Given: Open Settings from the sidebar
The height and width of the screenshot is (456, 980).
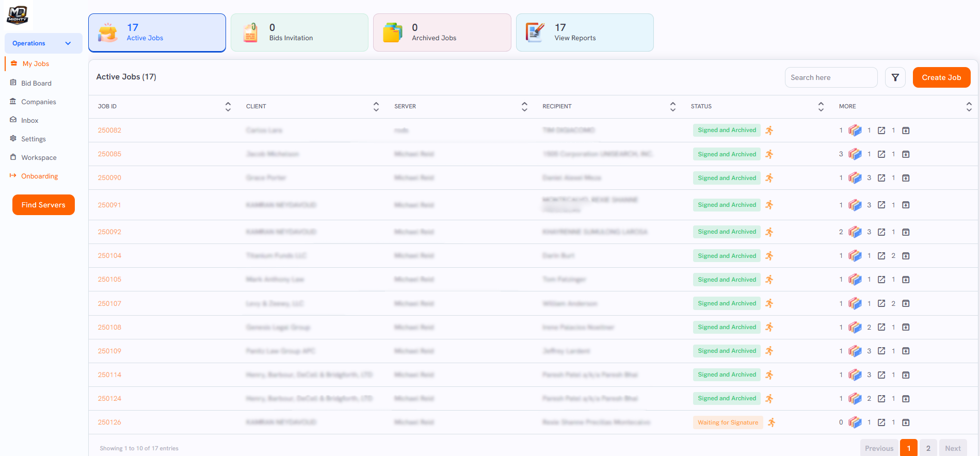Looking at the screenshot, I should point(34,139).
